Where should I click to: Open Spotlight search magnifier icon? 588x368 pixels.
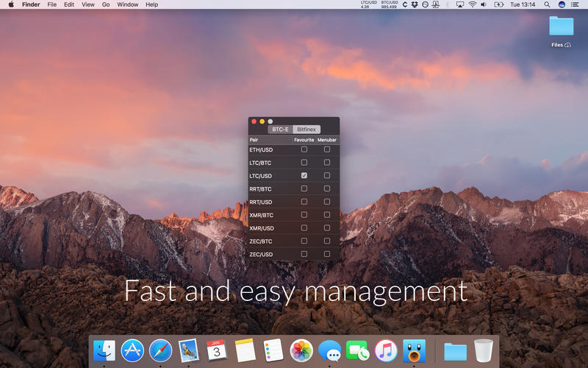[547, 4]
